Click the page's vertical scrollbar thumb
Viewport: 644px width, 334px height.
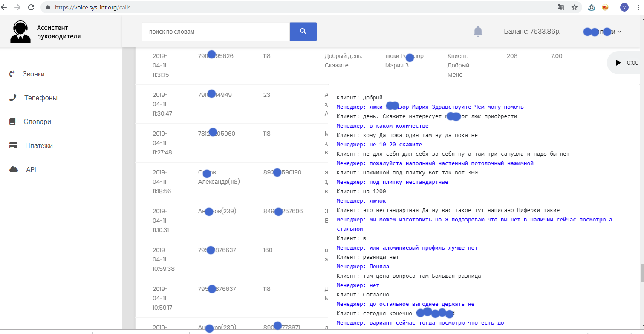(642, 273)
